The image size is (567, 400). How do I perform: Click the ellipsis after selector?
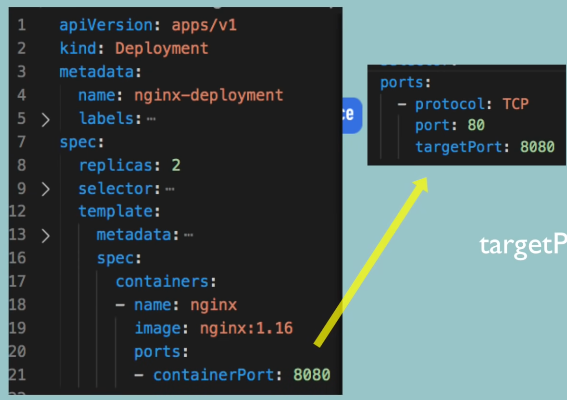[x=170, y=189]
